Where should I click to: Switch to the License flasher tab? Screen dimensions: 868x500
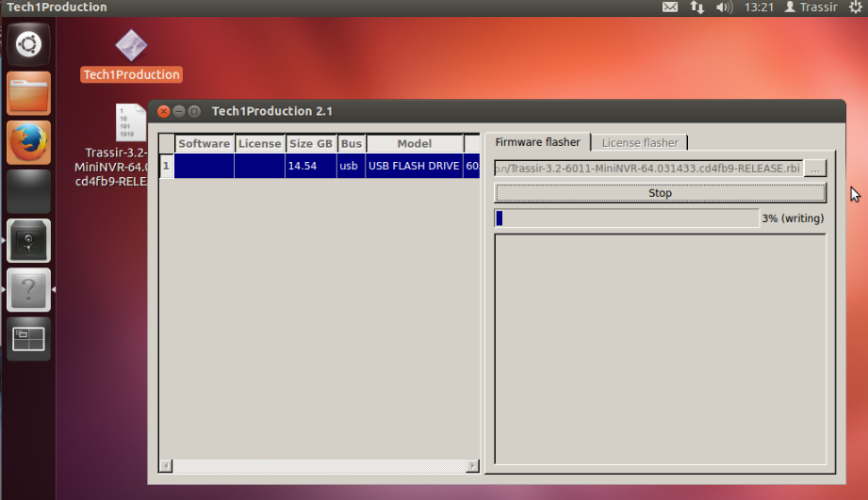pos(640,143)
